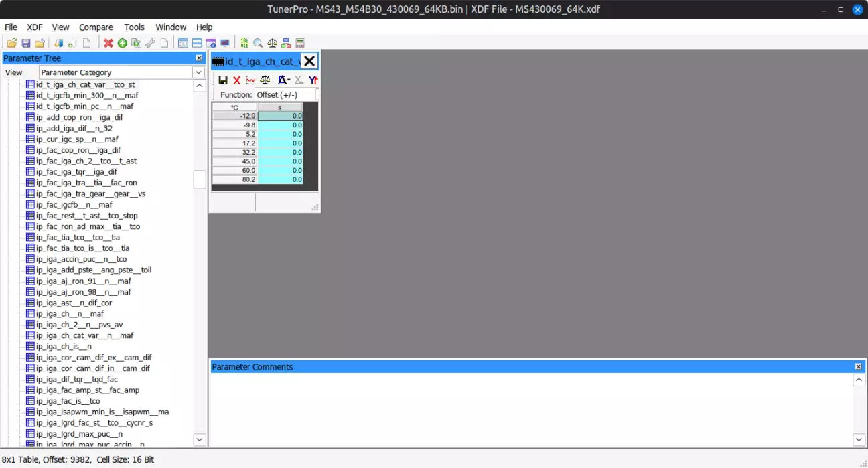Open the XDF menu
The image size is (868, 468).
[x=34, y=27]
